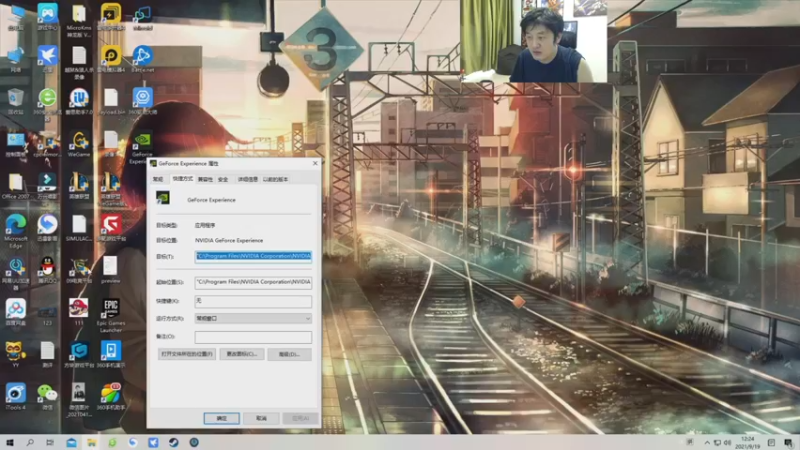Image resolution: width=800 pixels, height=450 pixels.
Task: Open the Mail app from taskbar
Action: pyautogui.click(x=71, y=442)
